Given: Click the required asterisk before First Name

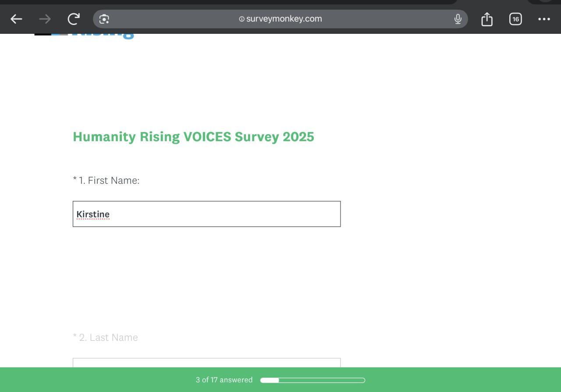Looking at the screenshot, I should click(75, 179).
